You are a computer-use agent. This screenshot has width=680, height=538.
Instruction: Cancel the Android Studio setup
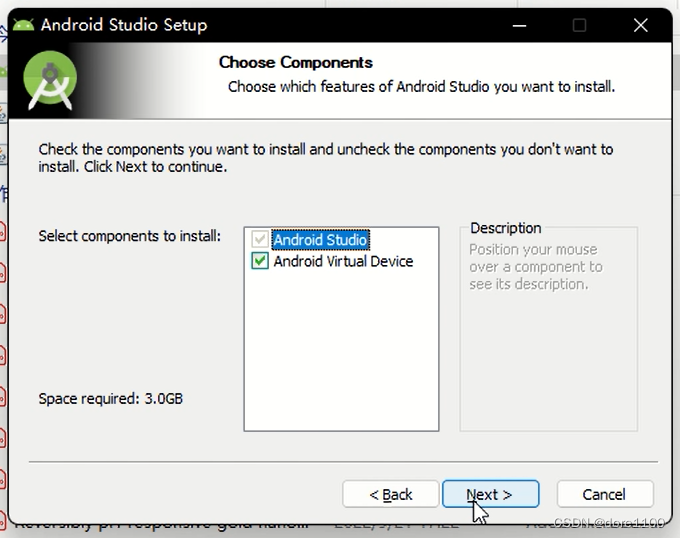[x=605, y=494]
